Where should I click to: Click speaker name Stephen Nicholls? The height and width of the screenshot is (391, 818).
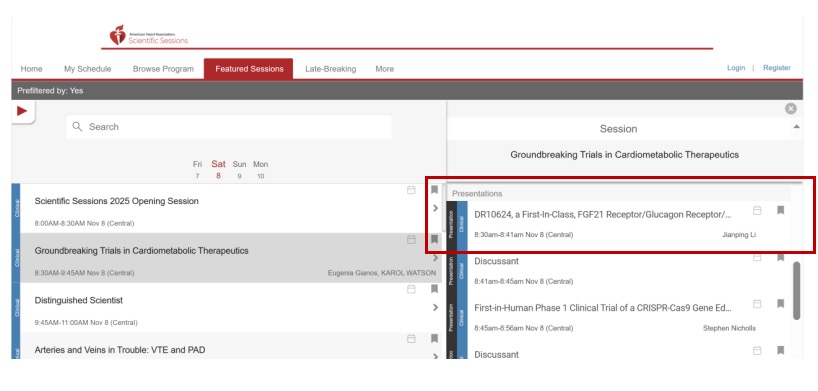point(729,328)
